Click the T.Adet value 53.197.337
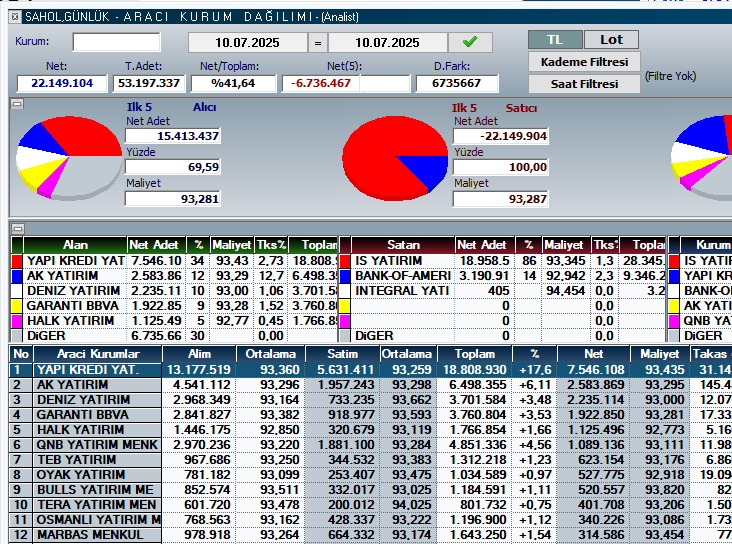732x544 pixels. click(x=149, y=83)
